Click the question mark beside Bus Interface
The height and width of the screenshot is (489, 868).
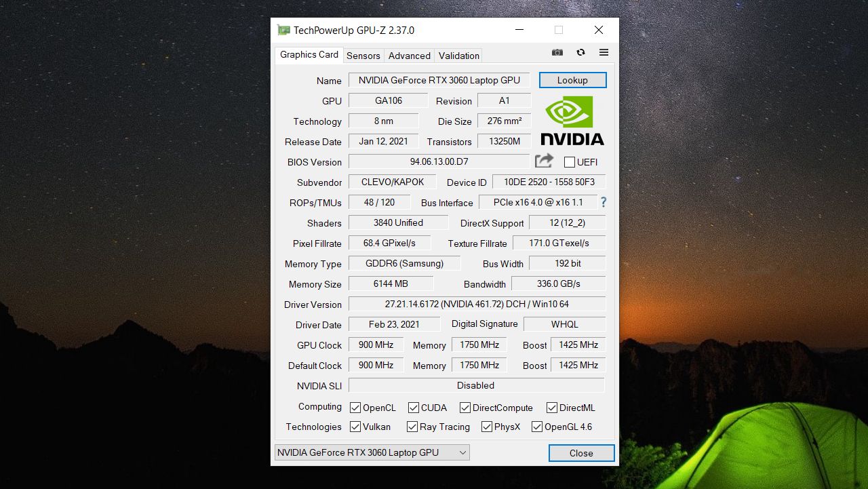tap(603, 202)
